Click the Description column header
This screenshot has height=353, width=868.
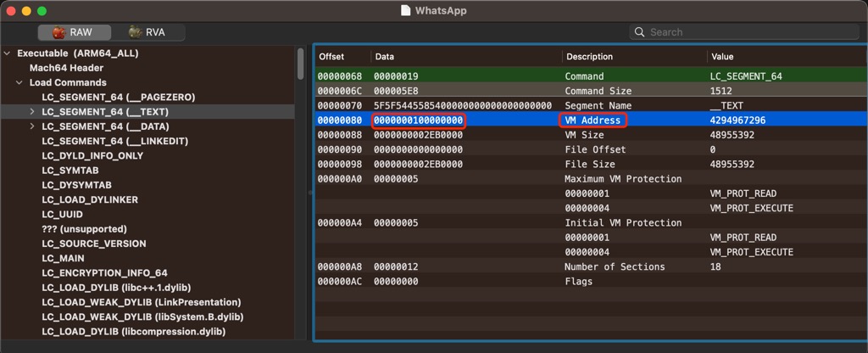[x=590, y=57]
